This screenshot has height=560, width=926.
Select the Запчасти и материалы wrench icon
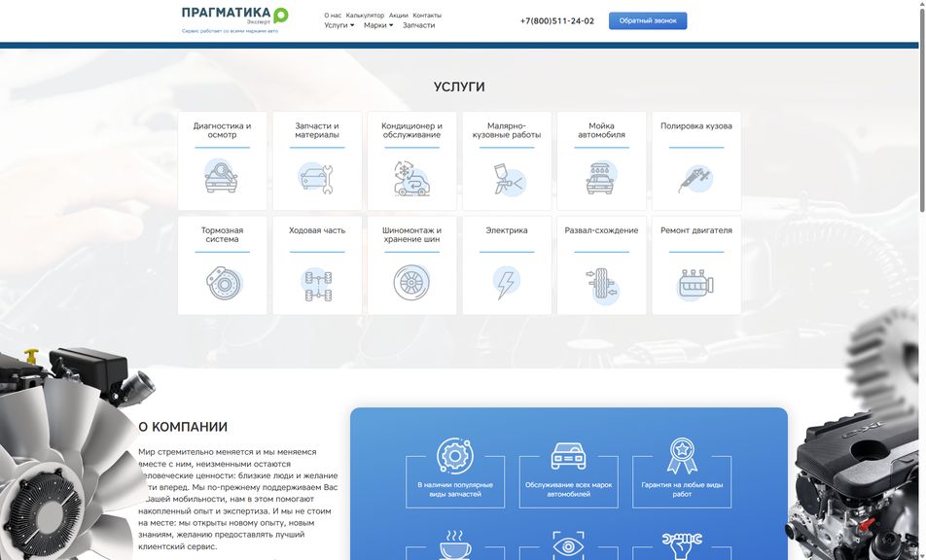tap(317, 178)
